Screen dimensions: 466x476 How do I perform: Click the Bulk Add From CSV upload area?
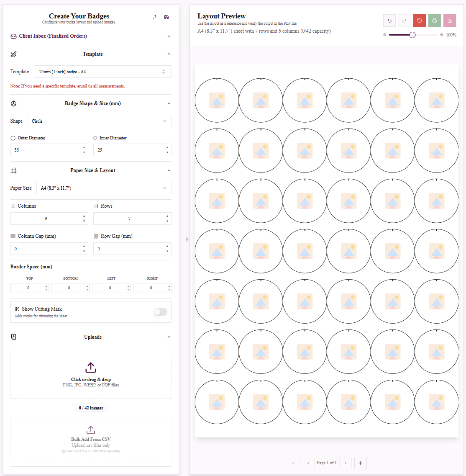[x=91, y=439]
